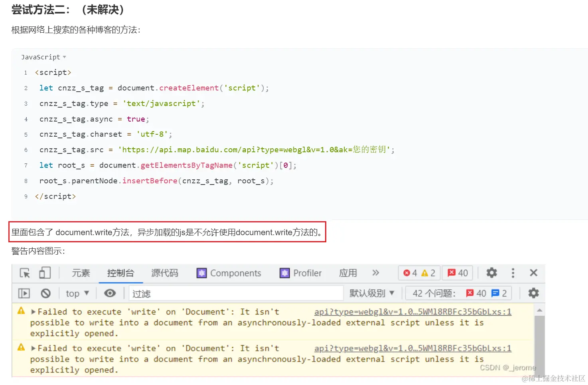
Task: Click the second warning triangle icon in console
Action: click(21, 348)
